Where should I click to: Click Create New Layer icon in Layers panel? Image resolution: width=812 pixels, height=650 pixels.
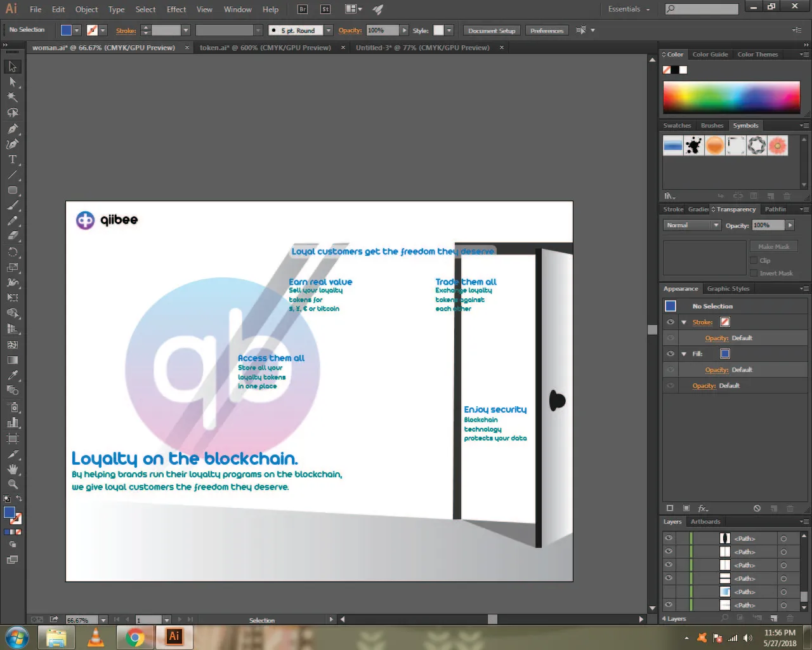tap(773, 618)
